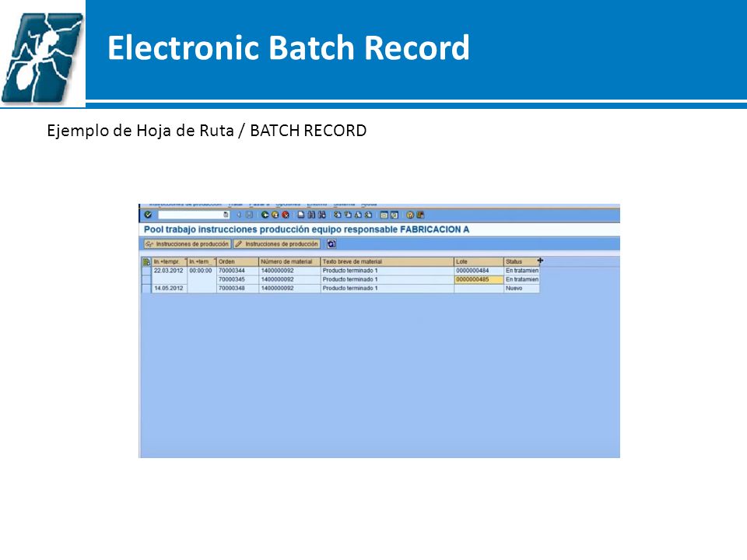This screenshot has height=560, width=747.
Task: Click highlighted batch cell '0000000485'
Action: click(x=479, y=279)
